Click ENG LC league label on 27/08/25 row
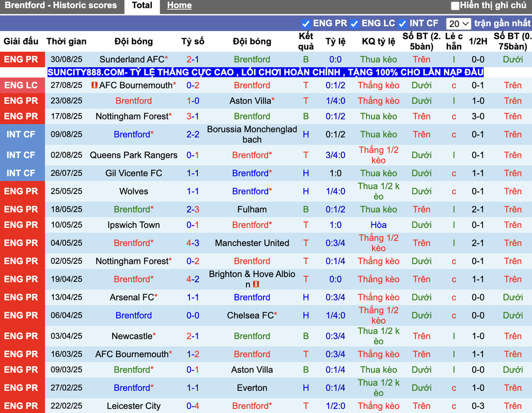The width and height of the screenshot is (532, 413). coord(21,85)
